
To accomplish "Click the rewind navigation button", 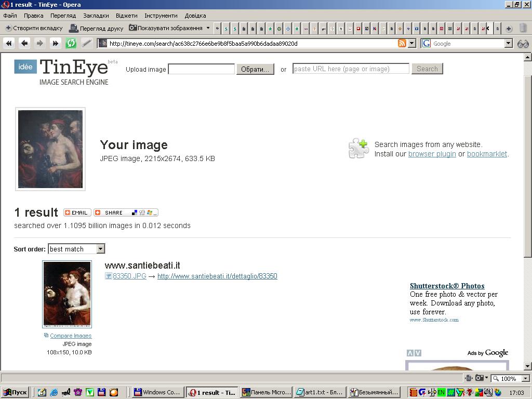I will pyautogui.click(x=9, y=44).
